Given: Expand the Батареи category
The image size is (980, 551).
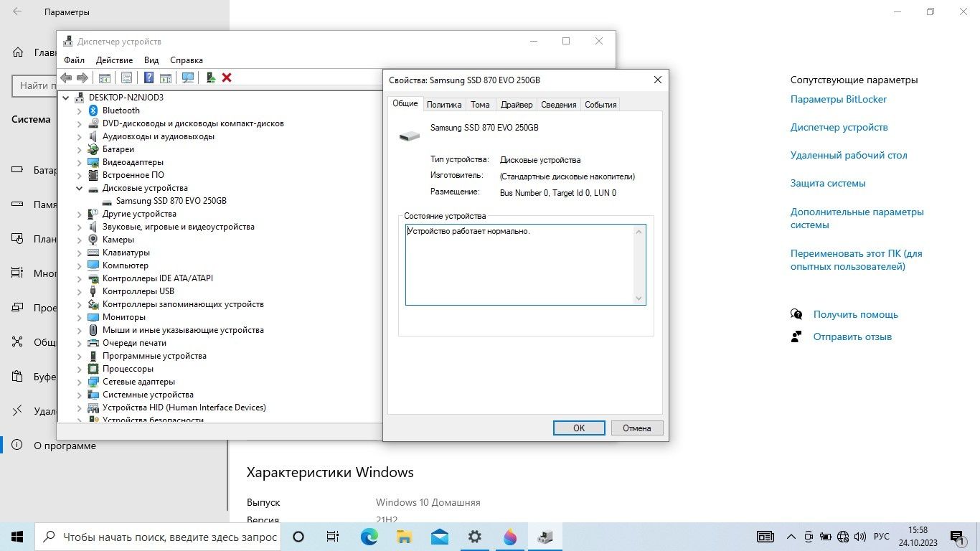Looking at the screenshot, I should (x=80, y=149).
